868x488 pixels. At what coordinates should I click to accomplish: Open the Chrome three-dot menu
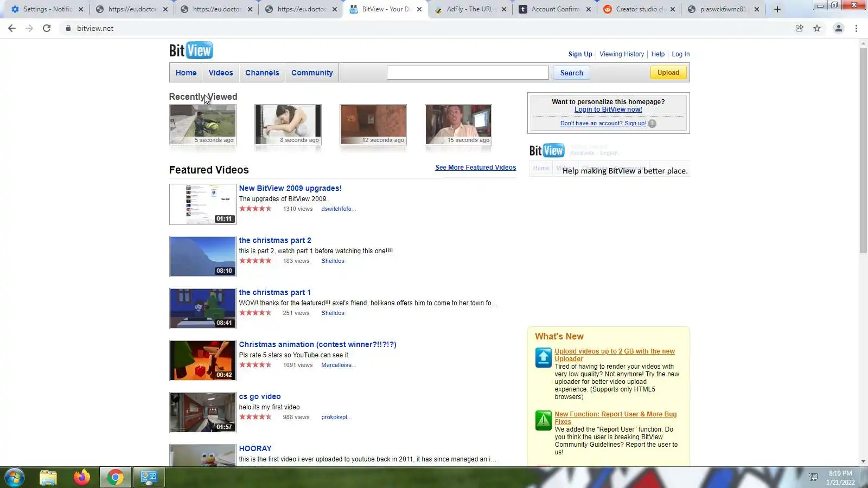[x=856, y=28]
